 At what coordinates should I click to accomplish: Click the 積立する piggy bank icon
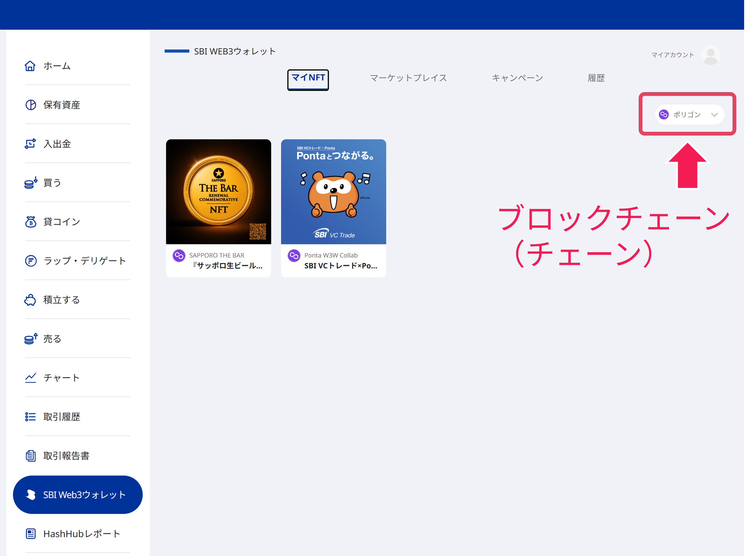[30, 300]
